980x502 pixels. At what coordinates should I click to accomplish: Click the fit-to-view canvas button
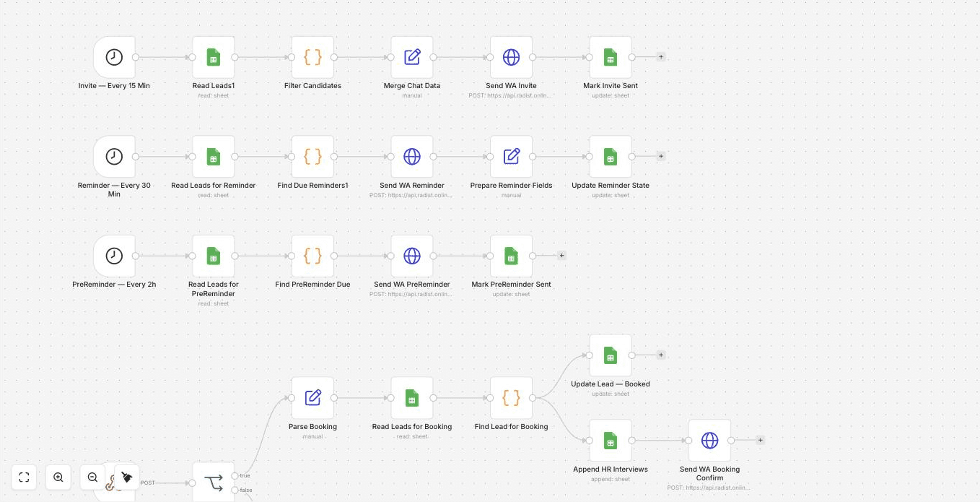tap(24, 477)
